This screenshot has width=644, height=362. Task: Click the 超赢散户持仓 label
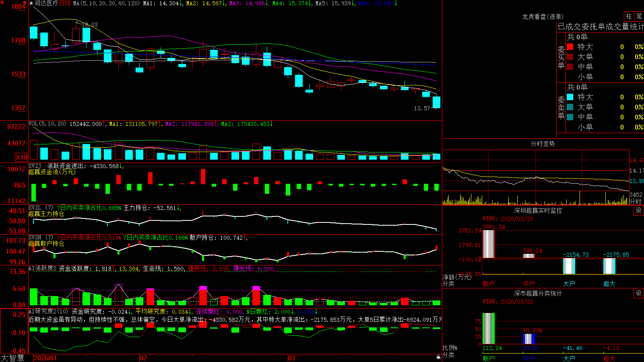click(x=46, y=243)
